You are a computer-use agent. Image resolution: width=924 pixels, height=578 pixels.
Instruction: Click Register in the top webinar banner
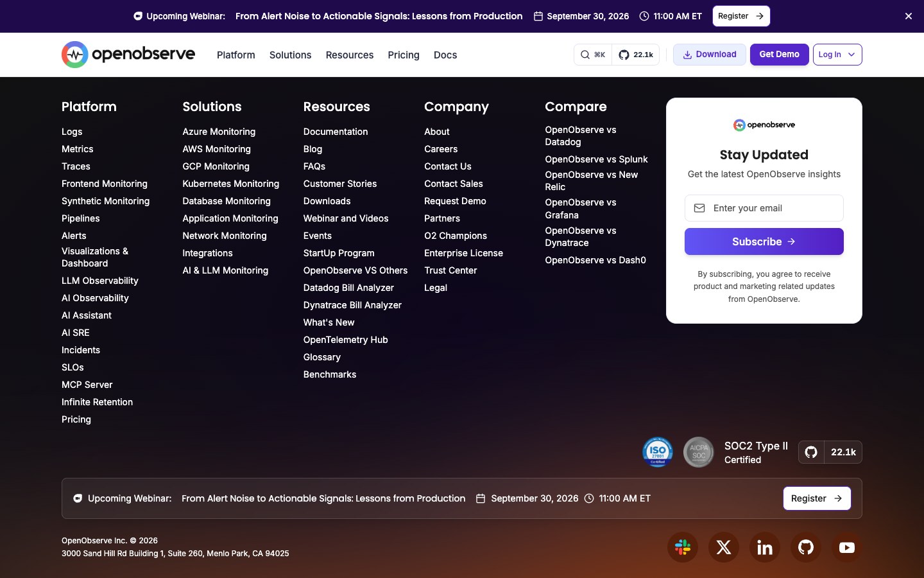[741, 16]
